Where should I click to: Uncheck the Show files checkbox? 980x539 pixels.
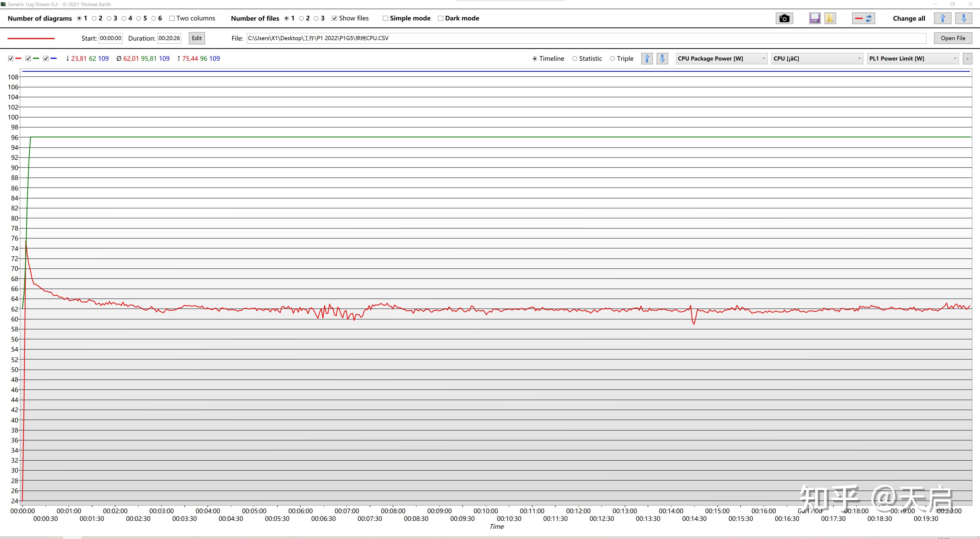pyautogui.click(x=334, y=18)
